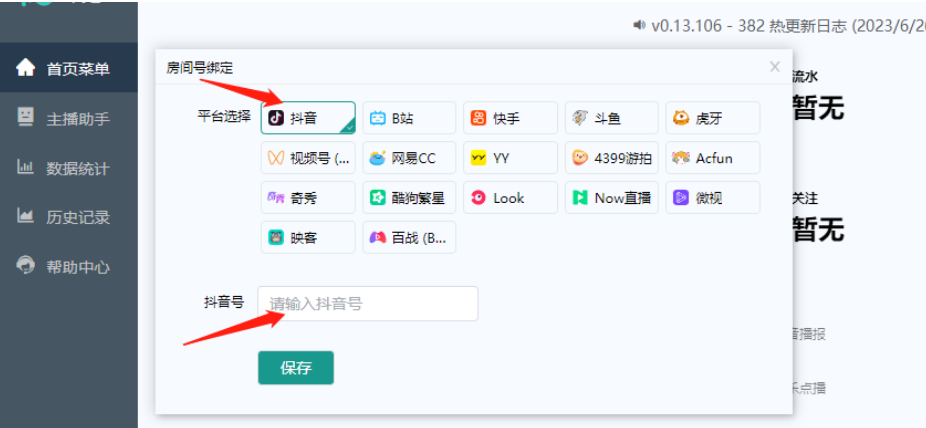Viewport: 926px width, 428px height.
Task: Select the YY platform icon
Action: click(x=510, y=158)
